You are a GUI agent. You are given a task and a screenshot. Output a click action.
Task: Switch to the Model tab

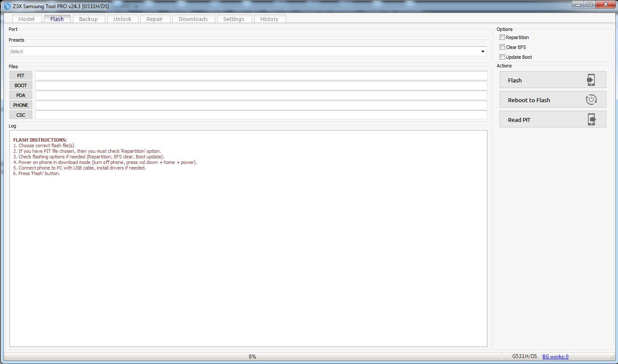click(x=27, y=19)
